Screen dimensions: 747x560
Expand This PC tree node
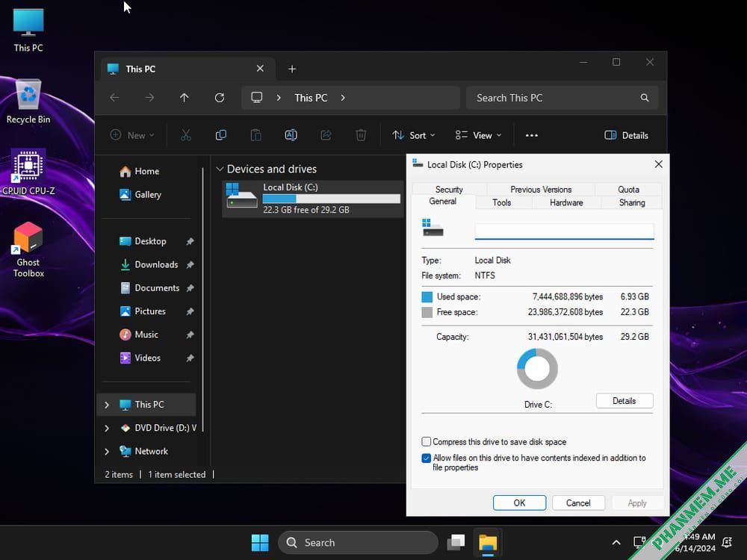pos(107,405)
